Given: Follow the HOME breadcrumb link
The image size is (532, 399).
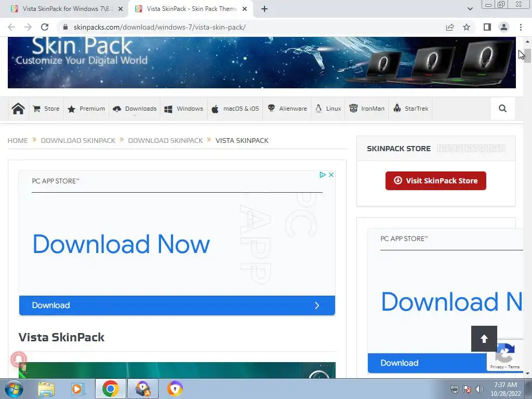Looking at the screenshot, I should tap(18, 140).
